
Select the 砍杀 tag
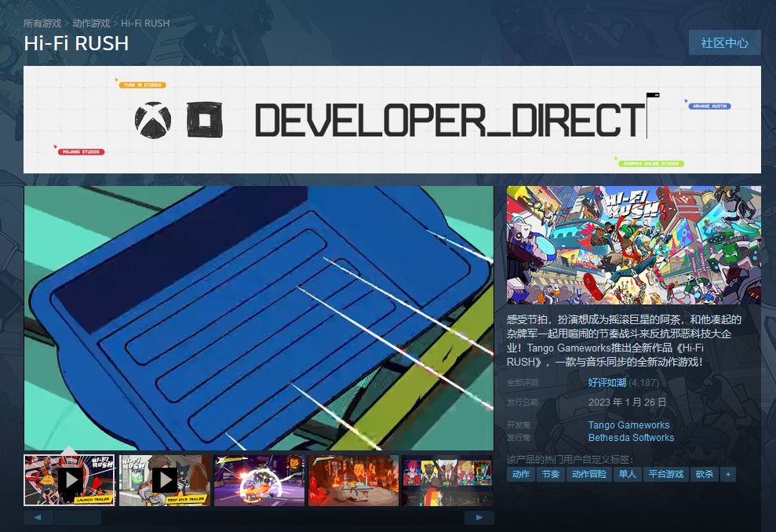point(705,474)
